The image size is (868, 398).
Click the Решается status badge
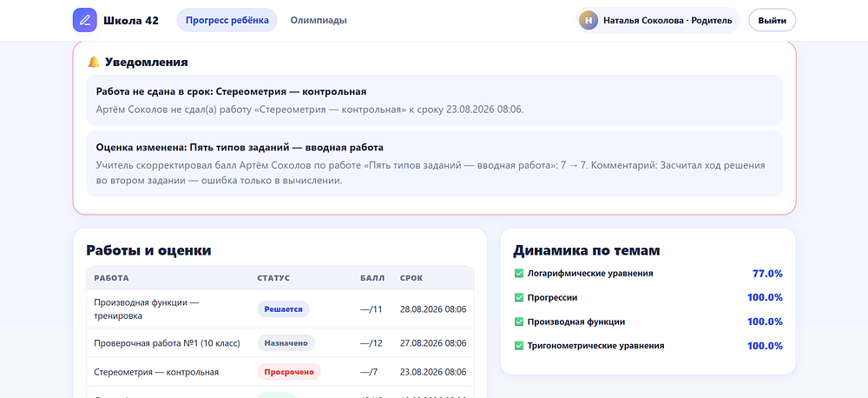pyautogui.click(x=284, y=309)
